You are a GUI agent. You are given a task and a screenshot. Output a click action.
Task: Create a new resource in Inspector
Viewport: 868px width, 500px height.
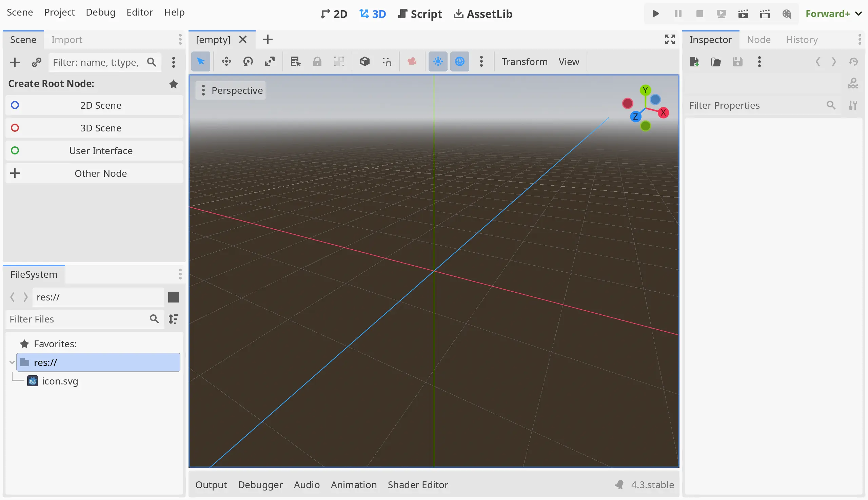[x=694, y=62]
